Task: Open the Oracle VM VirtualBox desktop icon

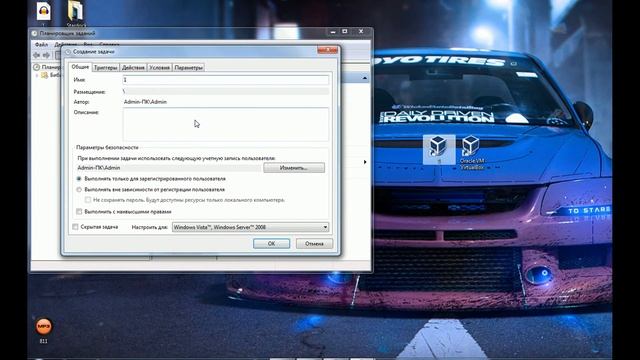Action: click(471, 152)
